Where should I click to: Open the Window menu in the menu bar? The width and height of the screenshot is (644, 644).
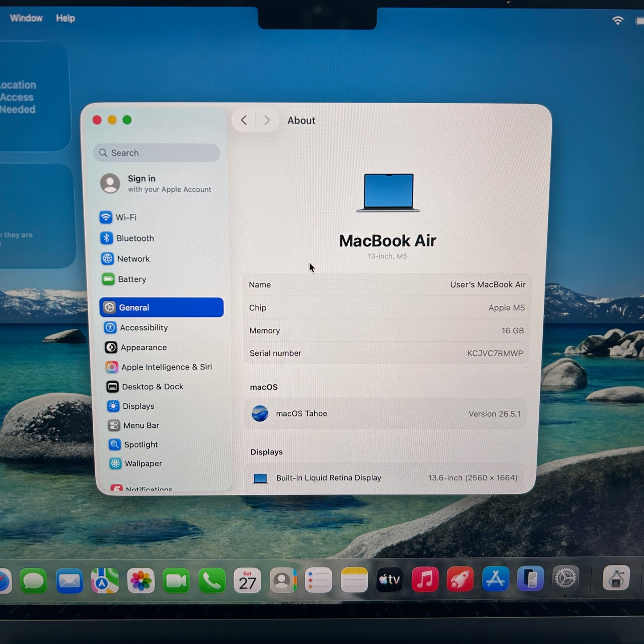click(x=26, y=18)
